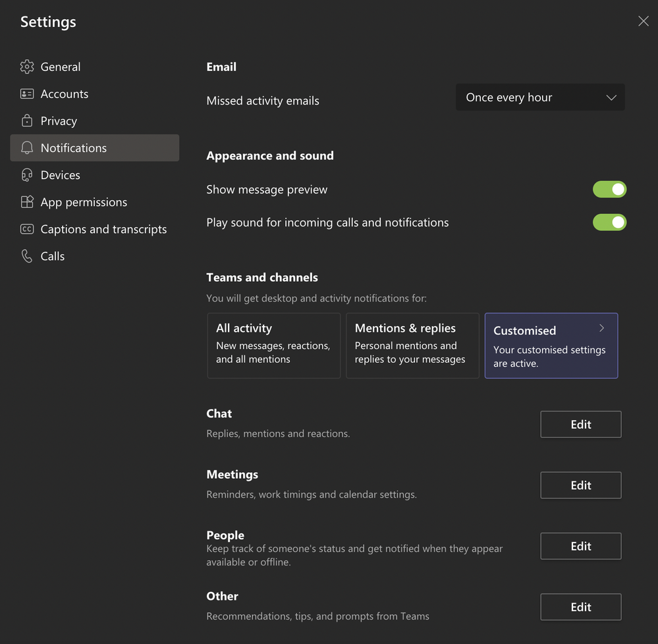Click the Privacy padlock icon
Viewport: 658px width, 644px height.
27,121
